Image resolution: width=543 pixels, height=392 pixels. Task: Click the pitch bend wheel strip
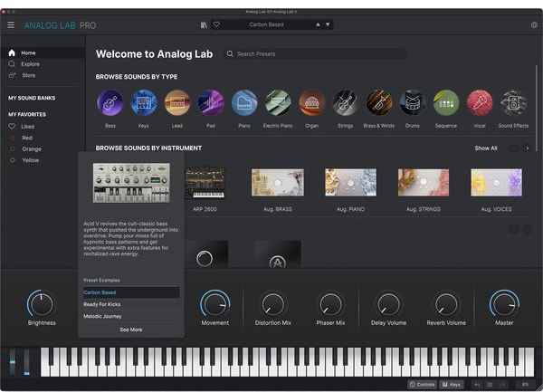click(13, 362)
